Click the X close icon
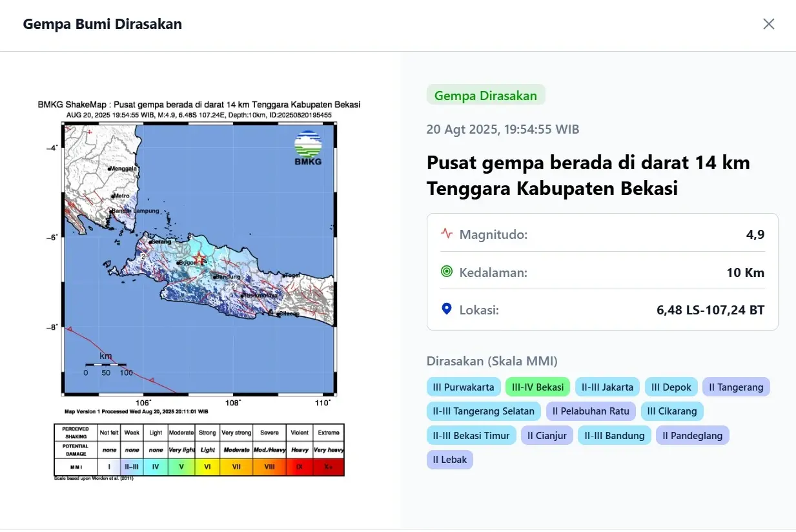Screen dimensions: 796x532 [768, 24]
